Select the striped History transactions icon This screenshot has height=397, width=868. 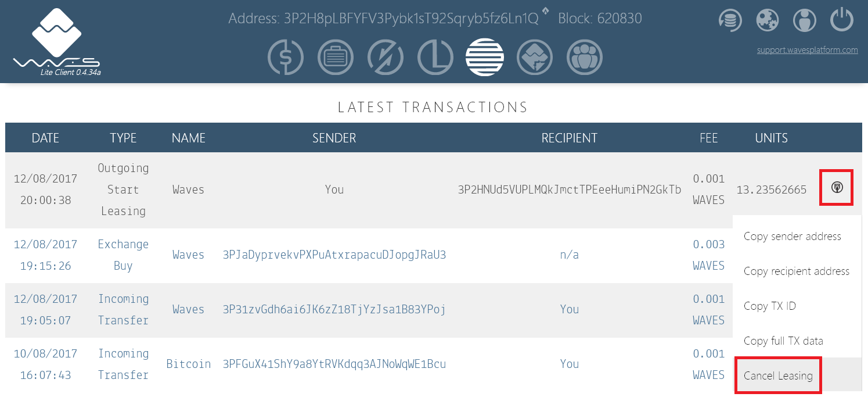(x=485, y=58)
